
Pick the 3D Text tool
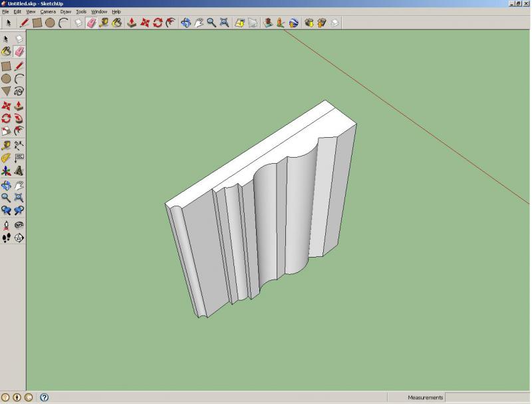coord(19,171)
